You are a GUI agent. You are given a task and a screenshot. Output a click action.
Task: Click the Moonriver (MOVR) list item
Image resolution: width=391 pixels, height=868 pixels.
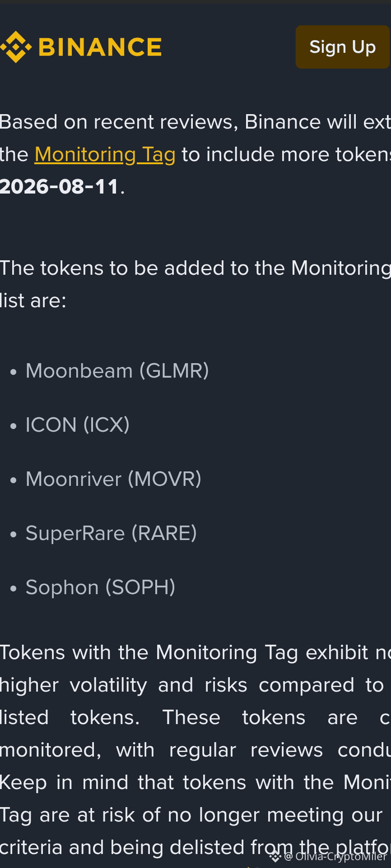(113, 479)
